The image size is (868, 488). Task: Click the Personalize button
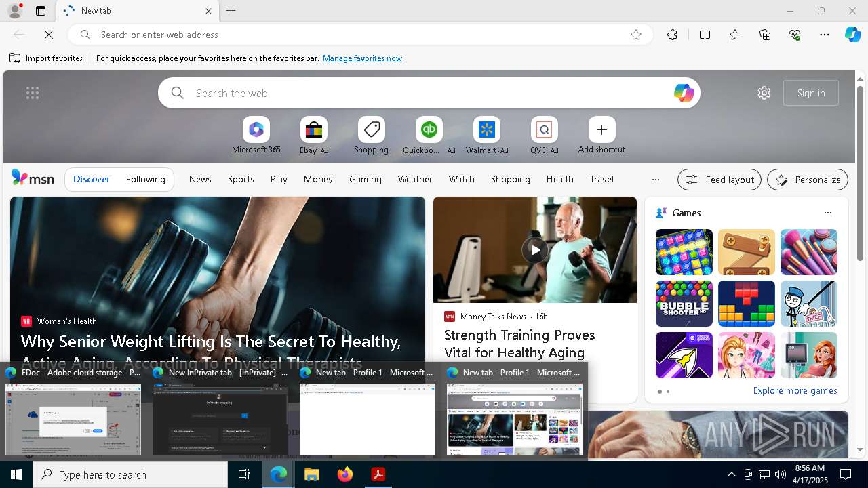click(808, 180)
